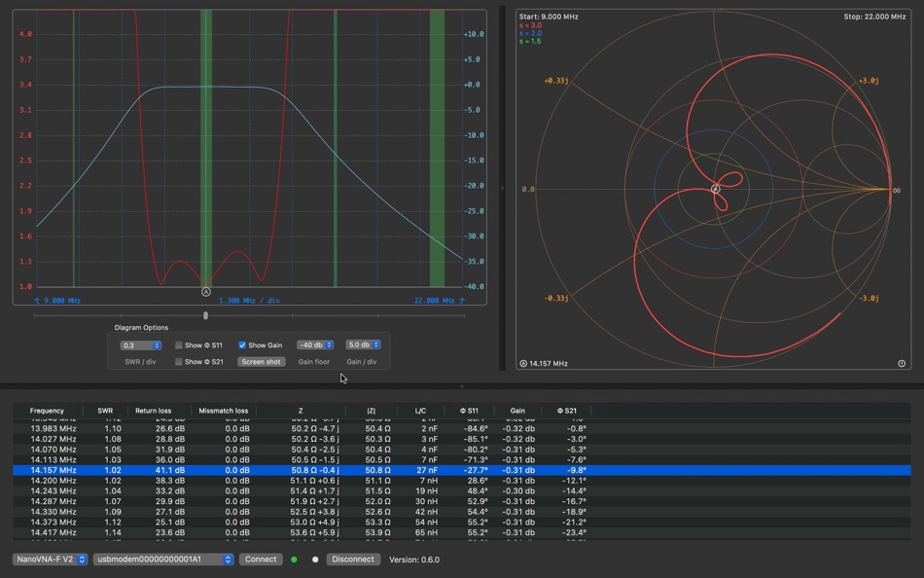The width and height of the screenshot is (924, 578).
Task: Select the 14.027 MHz table row
Action: tap(462, 439)
